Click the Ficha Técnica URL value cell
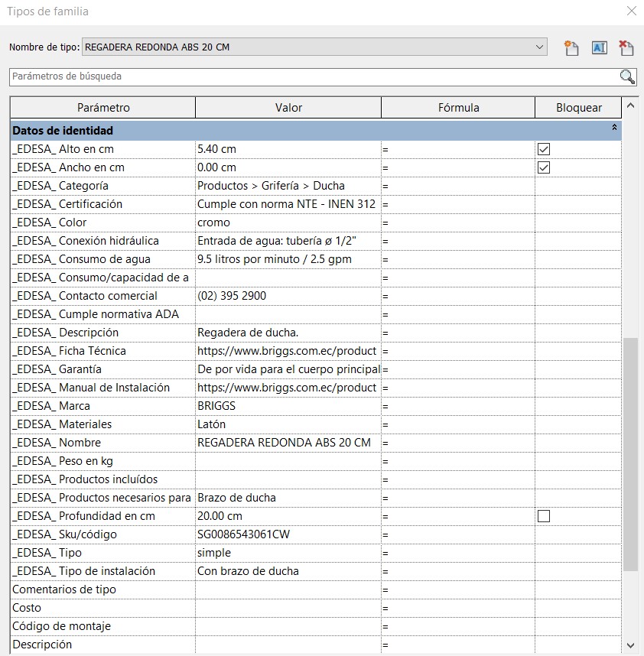This screenshot has width=644, height=656. tap(288, 351)
